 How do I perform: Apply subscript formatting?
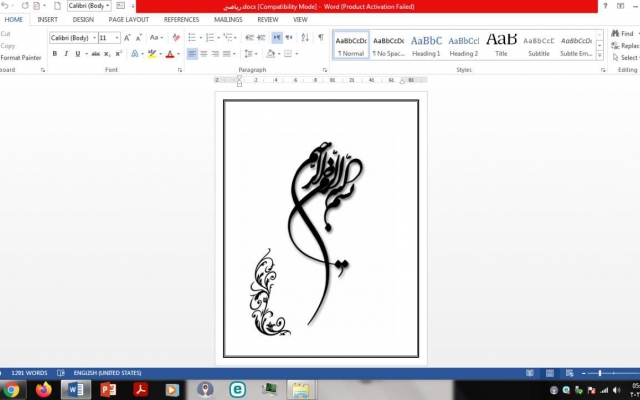[x=107, y=54]
